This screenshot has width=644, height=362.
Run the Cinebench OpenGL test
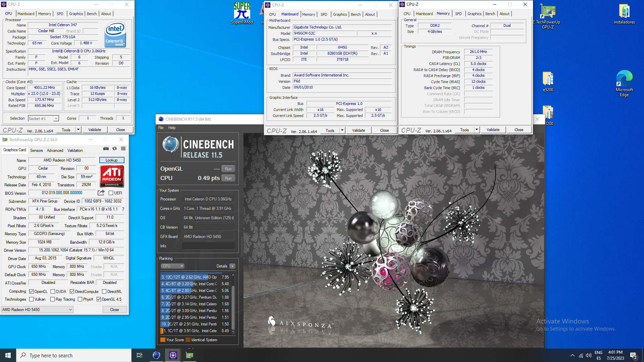click(x=228, y=169)
